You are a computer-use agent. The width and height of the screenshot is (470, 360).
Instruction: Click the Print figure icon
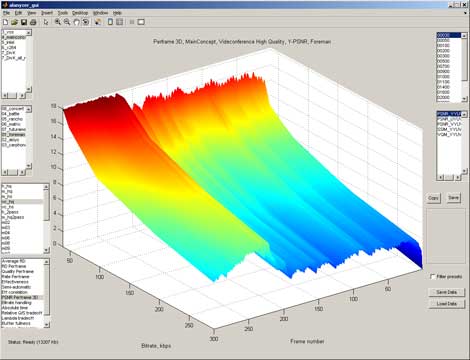[33, 22]
